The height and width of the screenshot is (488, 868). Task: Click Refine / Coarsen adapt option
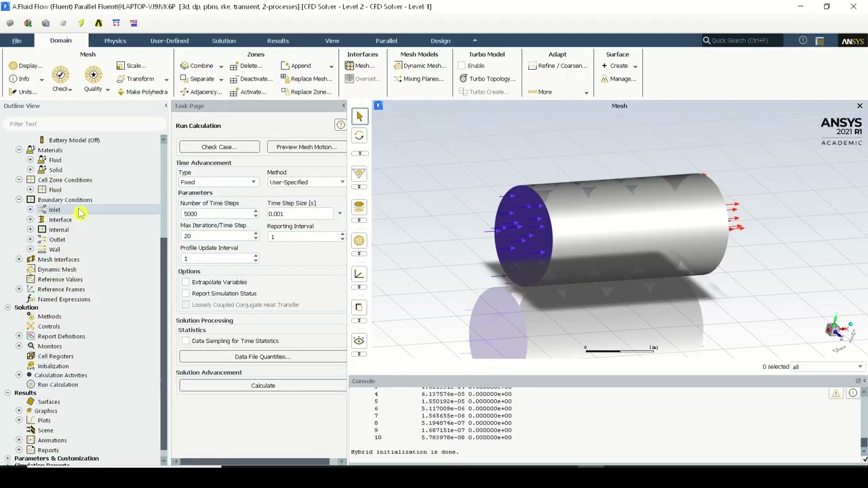[x=557, y=66]
